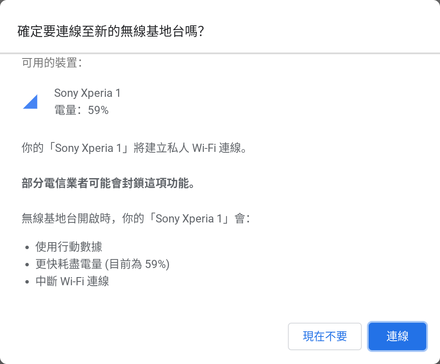Click the 可用的裝置 label
This screenshot has height=364, width=440.
point(52,63)
